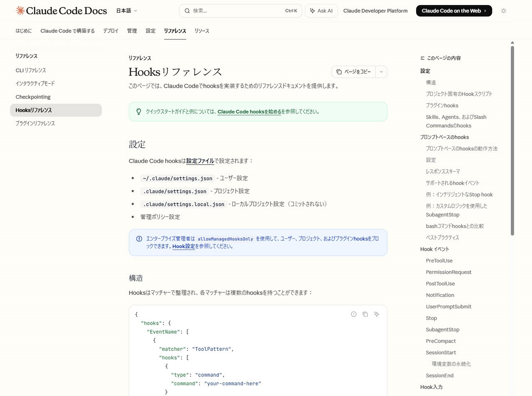
Task: Follow the Claude Code hooksを始める link
Action: pyautogui.click(x=249, y=111)
